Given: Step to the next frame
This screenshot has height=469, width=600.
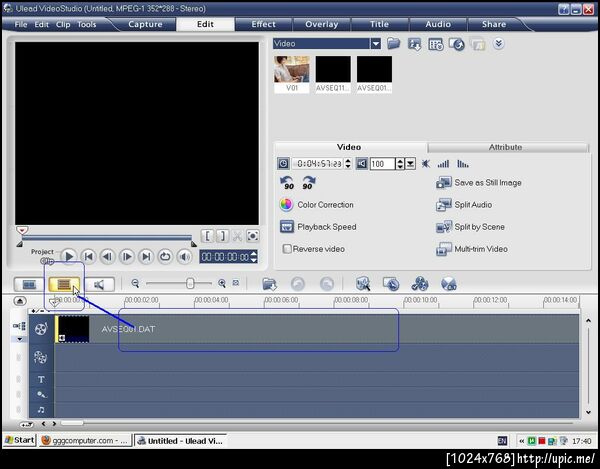Looking at the screenshot, I should [x=127, y=257].
